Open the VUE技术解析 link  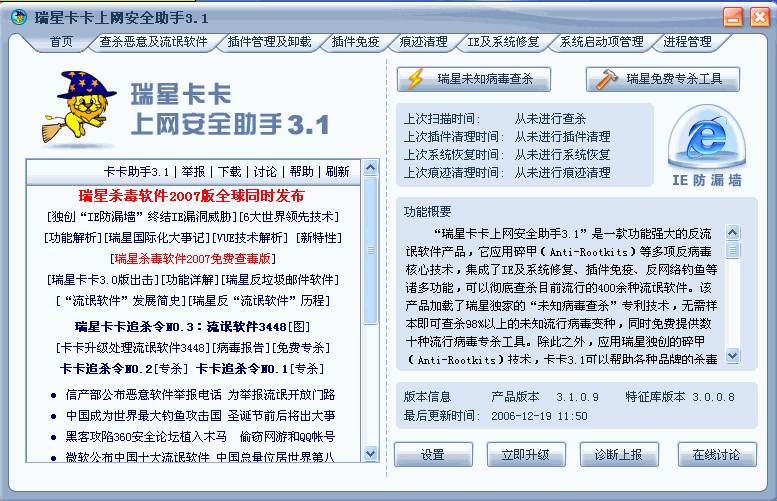coord(250,238)
